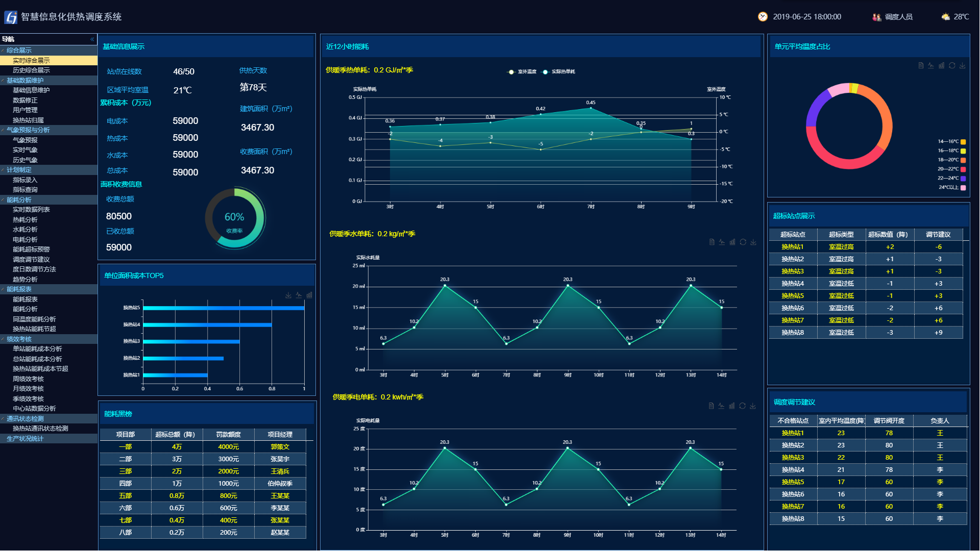Open 调度调节建议 in navigation
Image resolution: width=980 pixels, height=551 pixels.
click(x=48, y=260)
